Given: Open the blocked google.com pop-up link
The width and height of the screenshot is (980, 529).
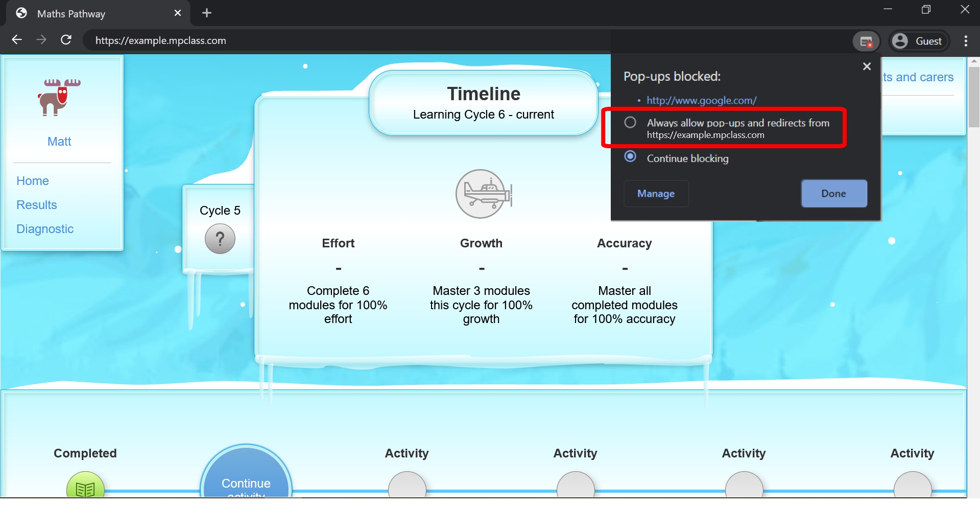Looking at the screenshot, I should tap(701, 101).
